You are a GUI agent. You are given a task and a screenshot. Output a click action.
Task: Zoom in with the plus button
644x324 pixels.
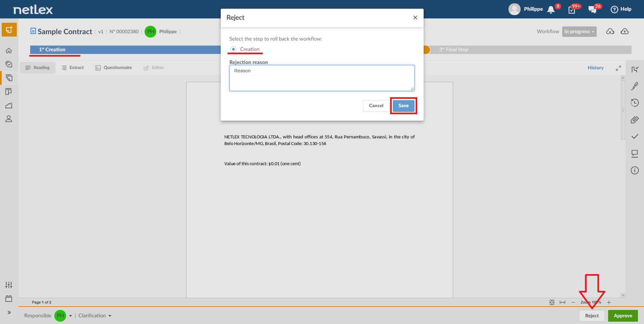tap(609, 303)
